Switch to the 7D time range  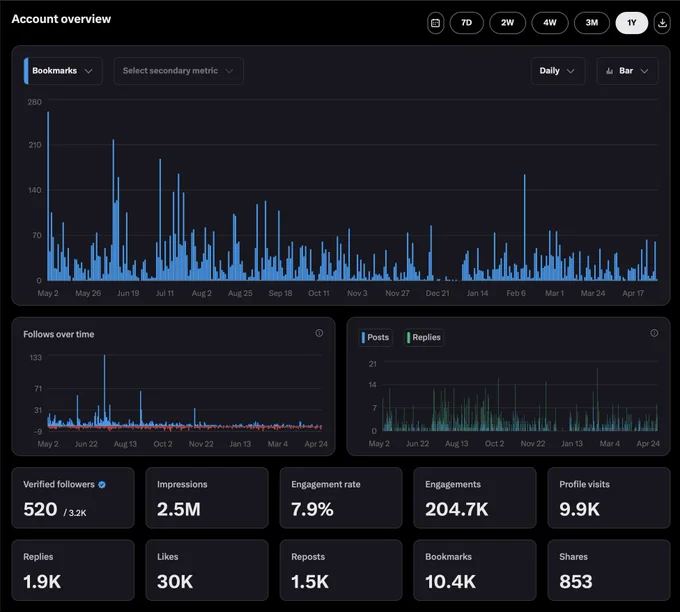(467, 23)
